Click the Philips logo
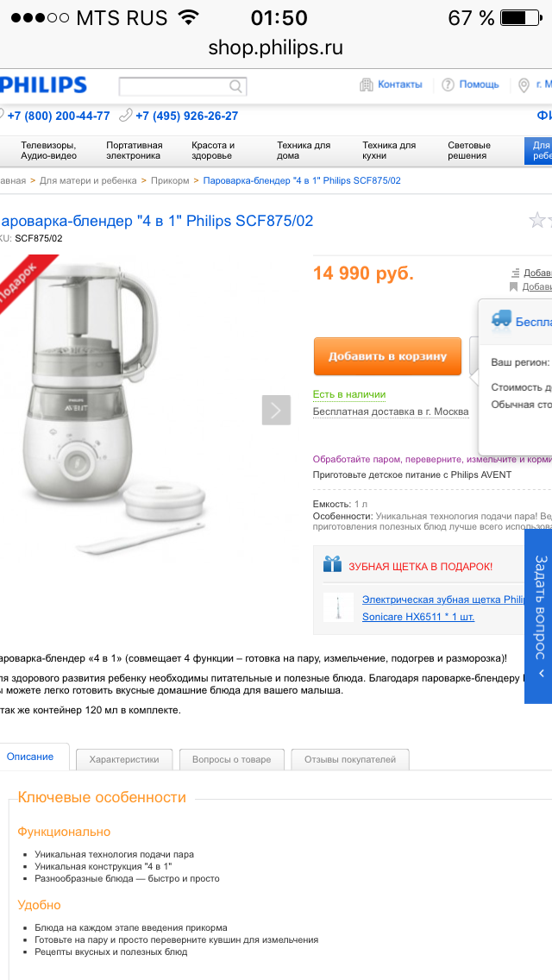This screenshot has height=980, width=552. pyautogui.click(x=43, y=85)
